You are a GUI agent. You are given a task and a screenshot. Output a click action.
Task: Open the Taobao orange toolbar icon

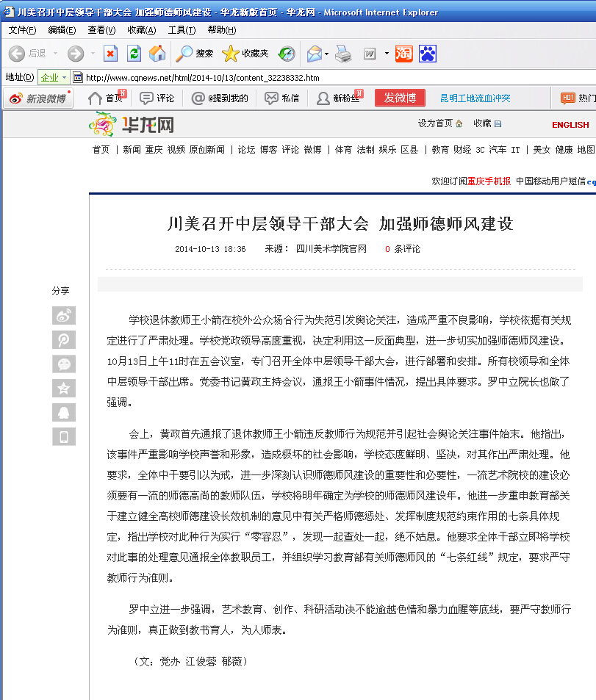[404, 54]
